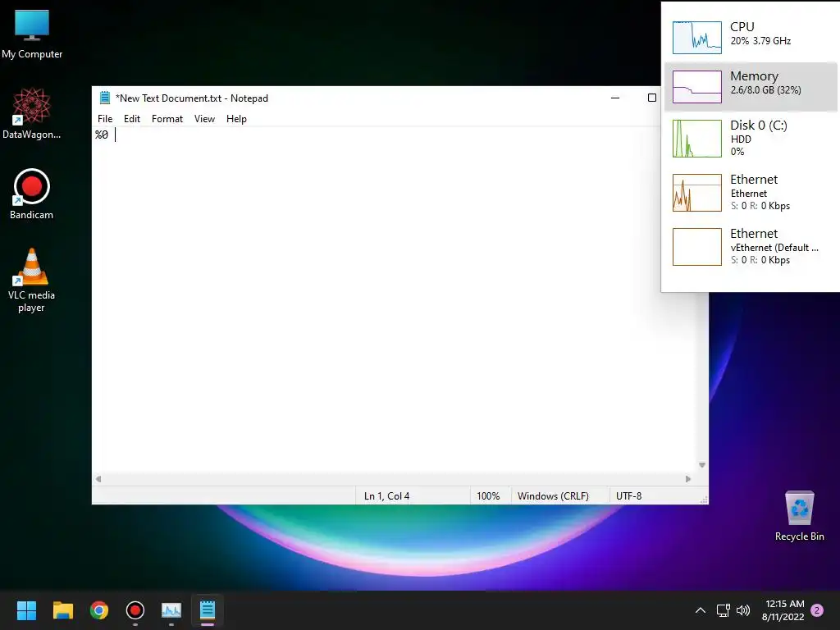The image size is (840, 630).
Task: Minimize the Notepad window
Action: tap(615, 98)
